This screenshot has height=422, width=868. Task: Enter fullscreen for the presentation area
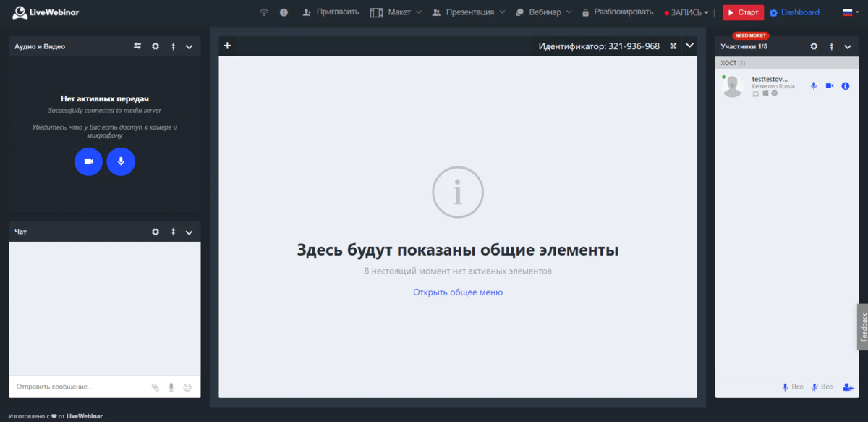tap(673, 46)
